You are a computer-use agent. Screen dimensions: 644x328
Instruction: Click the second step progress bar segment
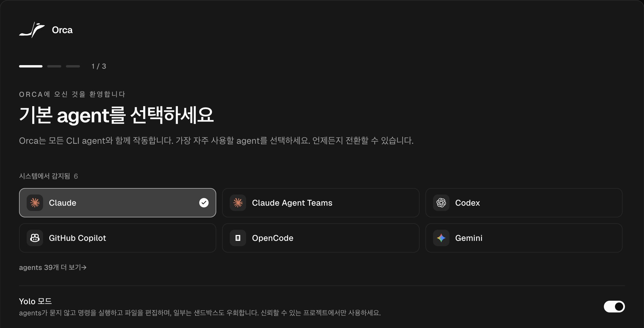[54, 66]
